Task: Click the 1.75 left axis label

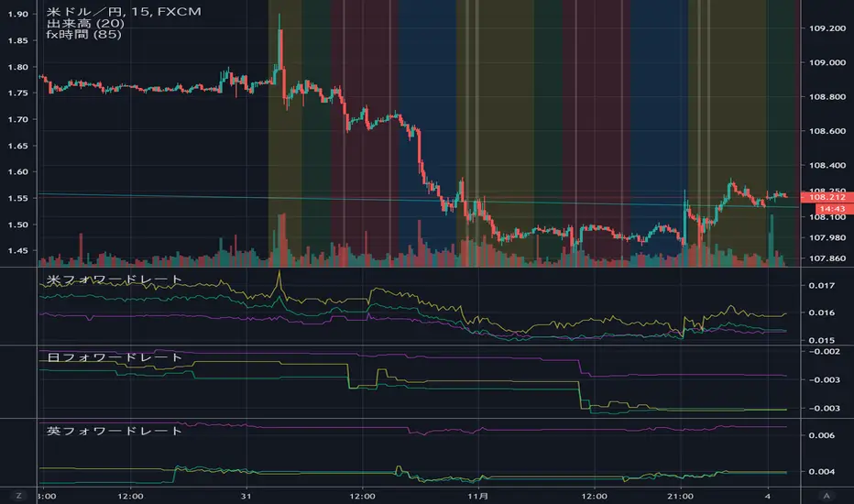Action: point(18,93)
